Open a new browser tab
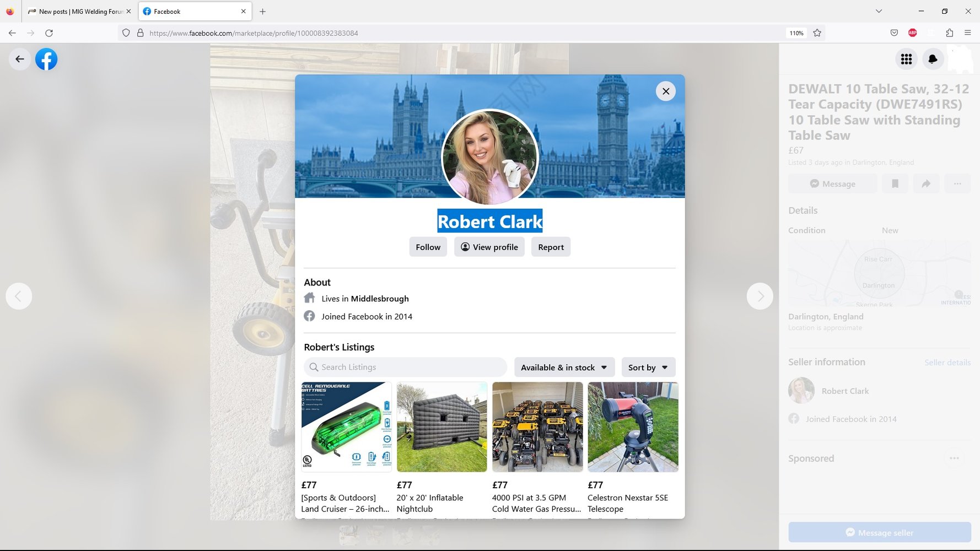This screenshot has width=980, height=551. [x=262, y=11]
